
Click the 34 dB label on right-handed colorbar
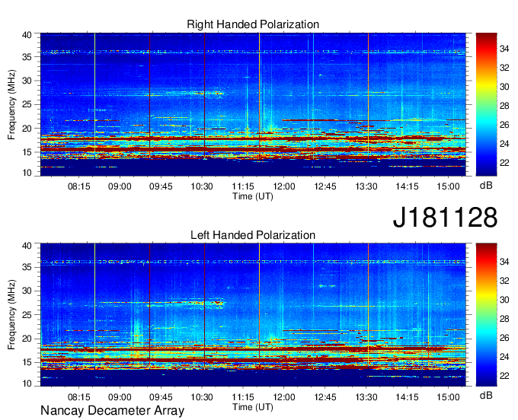(504, 49)
